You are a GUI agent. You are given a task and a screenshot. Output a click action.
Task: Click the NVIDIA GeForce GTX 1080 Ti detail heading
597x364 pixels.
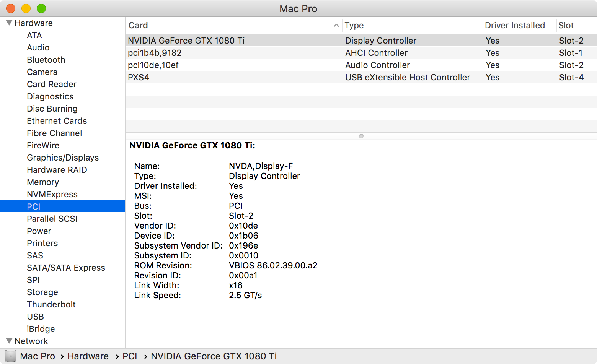click(x=192, y=145)
